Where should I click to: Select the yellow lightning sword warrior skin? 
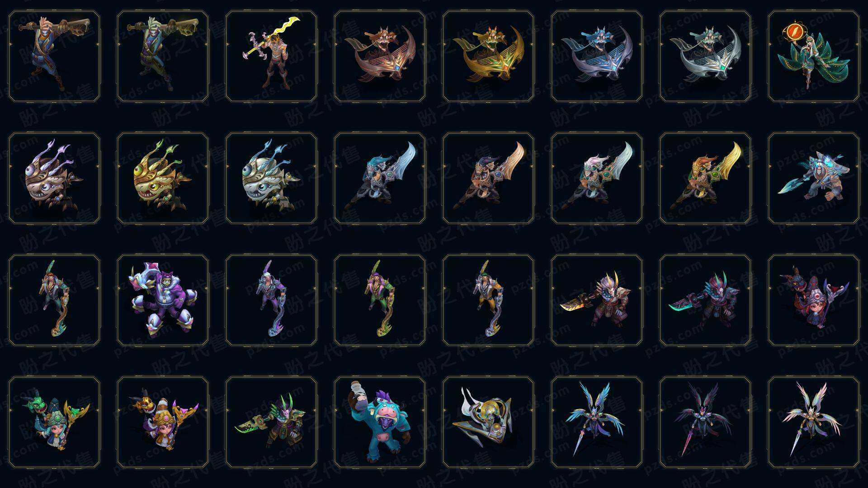click(271, 56)
